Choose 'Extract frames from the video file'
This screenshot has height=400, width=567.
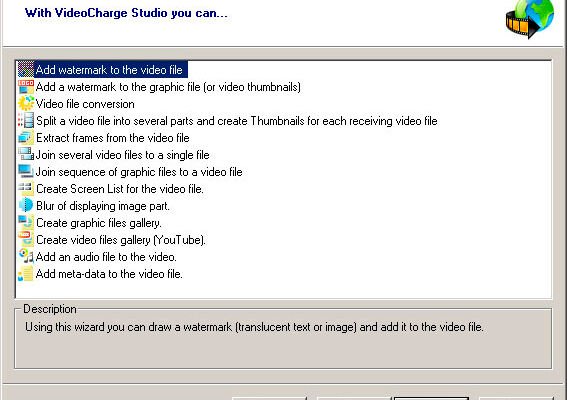pos(113,138)
